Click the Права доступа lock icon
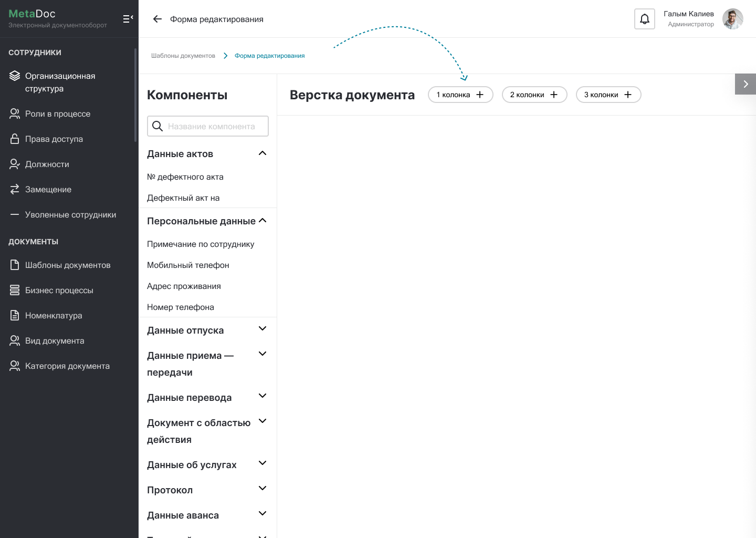The height and width of the screenshot is (538, 756). coord(15,139)
